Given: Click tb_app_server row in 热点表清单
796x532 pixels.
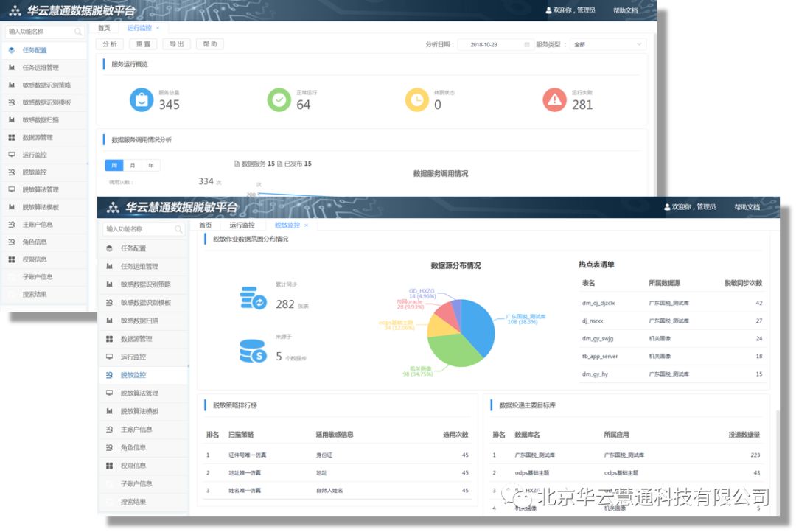Looking at the screenshot, I should tap(672, 357).
